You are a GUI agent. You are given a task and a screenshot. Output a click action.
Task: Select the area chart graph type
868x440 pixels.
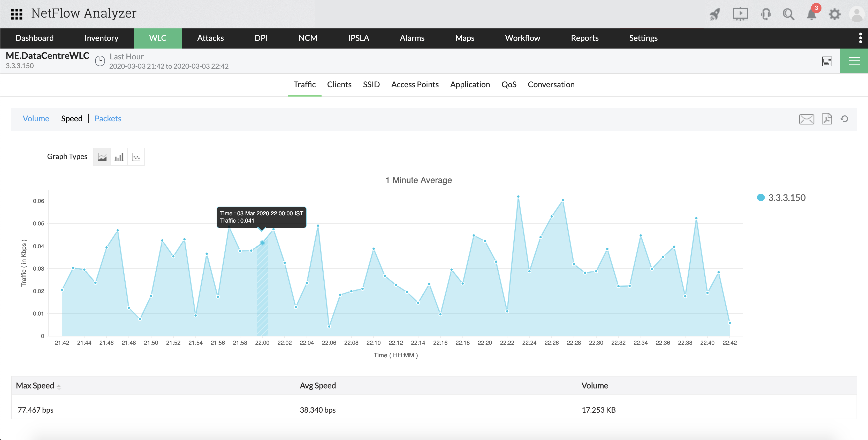(102, 157)
